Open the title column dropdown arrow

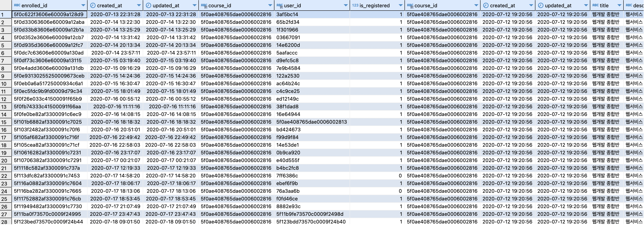(x=619, y=5)
